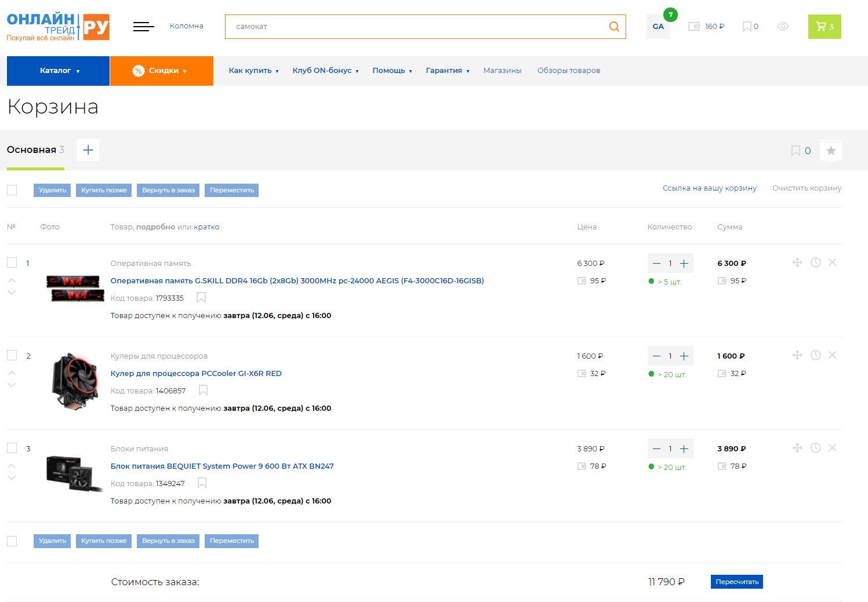Click the orange search magnifier icon
This screenshot has width=868, height=602.
(x=614, y=27)
